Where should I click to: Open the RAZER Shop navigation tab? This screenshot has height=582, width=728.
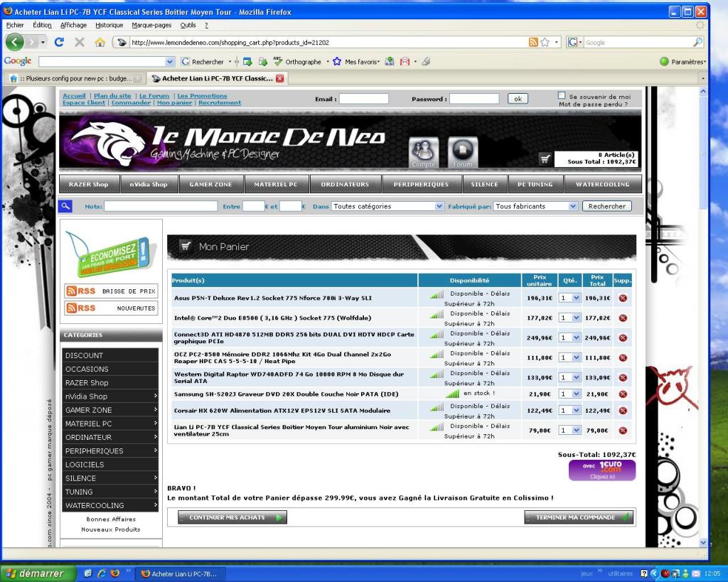click(x=89, y=184)
